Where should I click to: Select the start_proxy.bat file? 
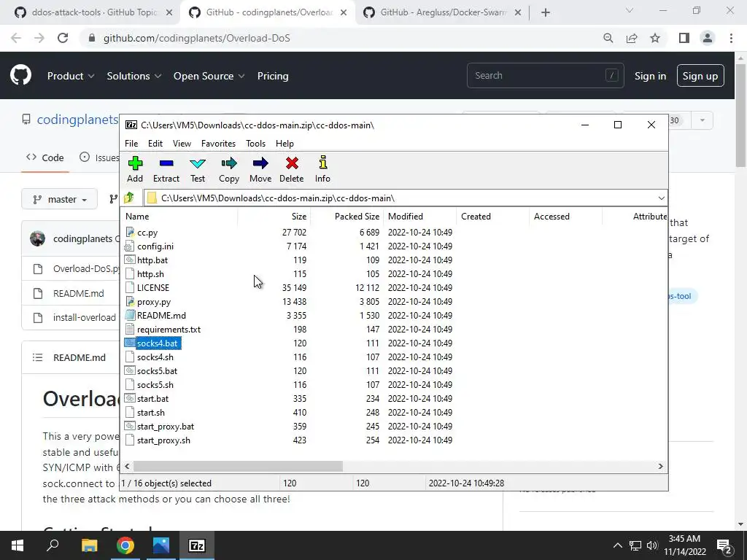click(x=166, y=426)
